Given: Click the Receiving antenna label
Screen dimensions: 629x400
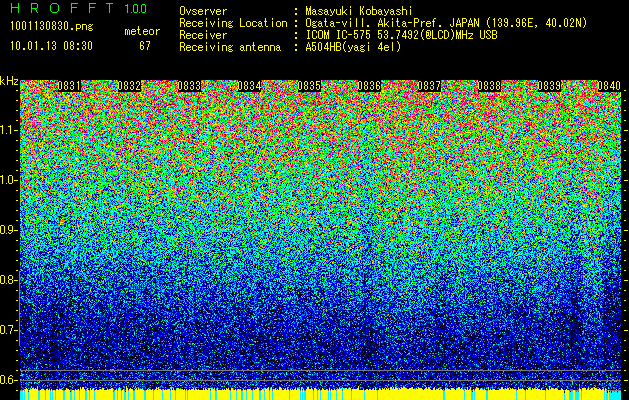Looking at the screenshot, I should (230, 47).
